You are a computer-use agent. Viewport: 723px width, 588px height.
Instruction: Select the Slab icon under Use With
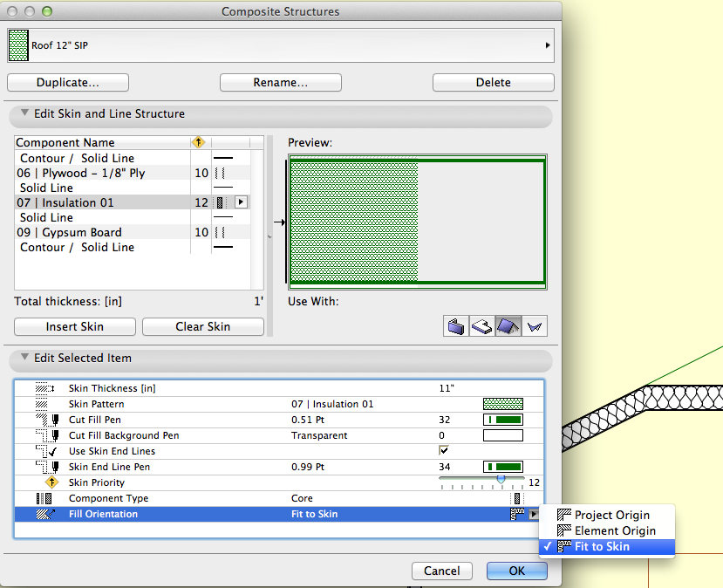pyautogui.click(x=482, y=325)
